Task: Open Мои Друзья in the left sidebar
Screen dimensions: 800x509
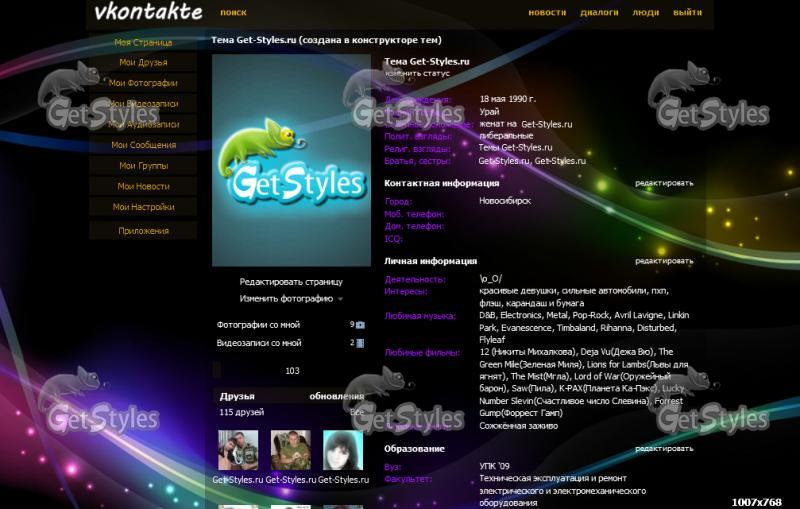Action: tap(143, 63)
